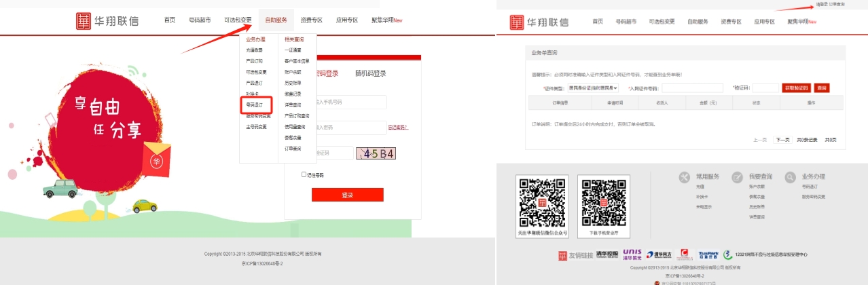Toggle the 记住号码 checkbox
Viewport: 868px width, 285px height.
click(304, 175)
